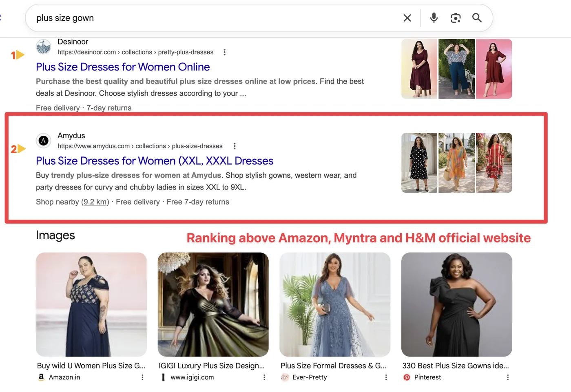The image size is (571, 392).
Task: Click Free delivery text under Desinoor
Action: [x=58, y=108]
